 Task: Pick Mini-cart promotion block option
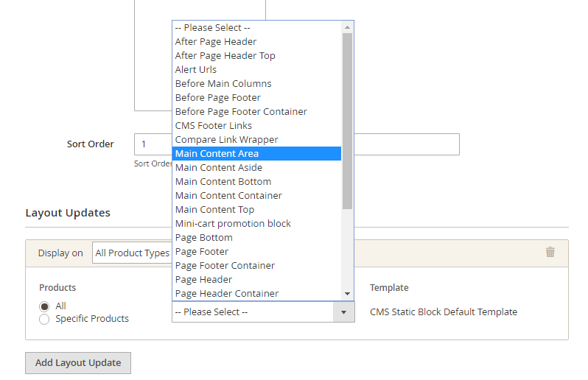[x=257, y=224]
